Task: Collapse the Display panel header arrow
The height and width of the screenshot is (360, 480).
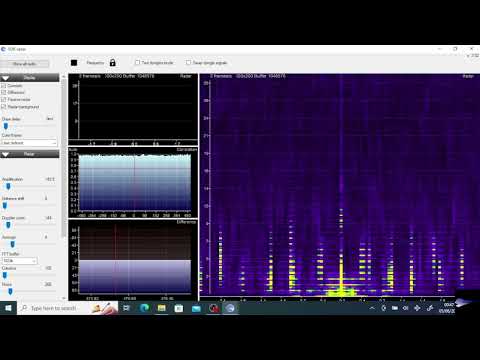Action: tap(5, 78)
